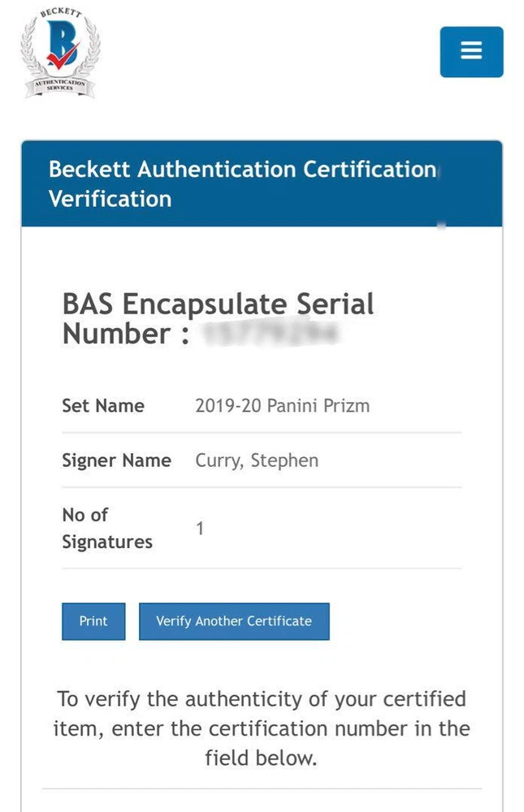The width and height of the screenshot is (524, 812).
Task: Click the verify authenticity instruction paragraph
Action: (x=261, y=728)
